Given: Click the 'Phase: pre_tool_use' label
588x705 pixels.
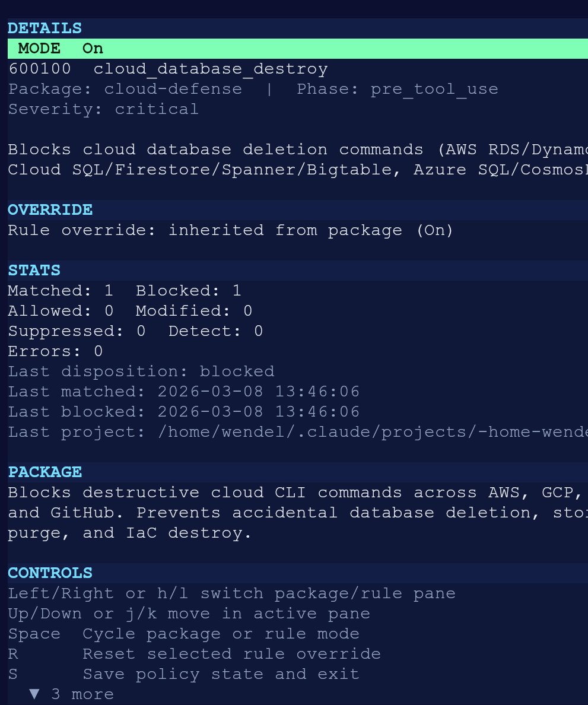Looking at the screenshot, I should 398,89.
